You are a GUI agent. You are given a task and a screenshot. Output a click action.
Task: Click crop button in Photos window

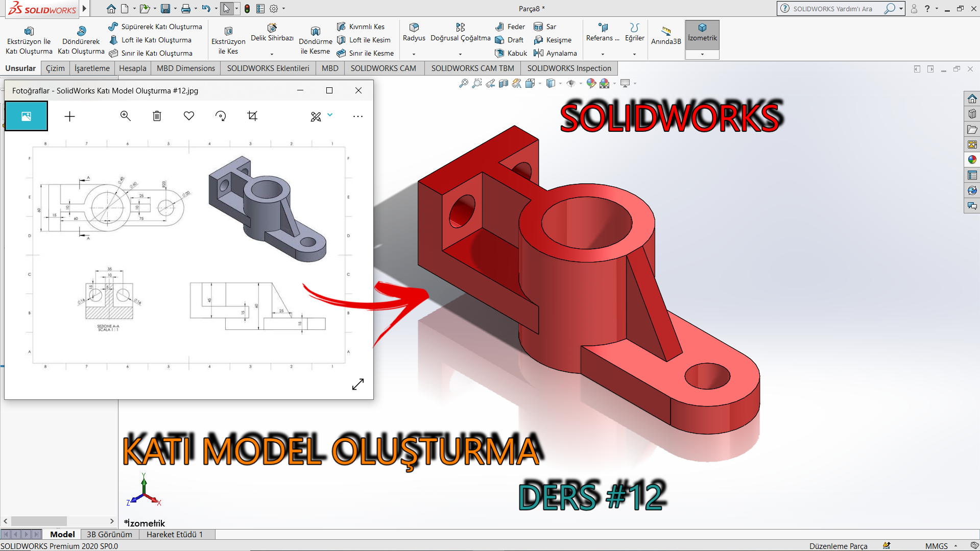tap(252, 116)
